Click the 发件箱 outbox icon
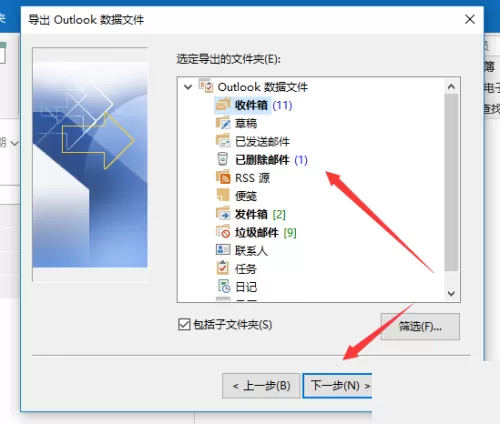Viewport: 500px width, 424px height. pyautogui.click(x=223, y=213)
